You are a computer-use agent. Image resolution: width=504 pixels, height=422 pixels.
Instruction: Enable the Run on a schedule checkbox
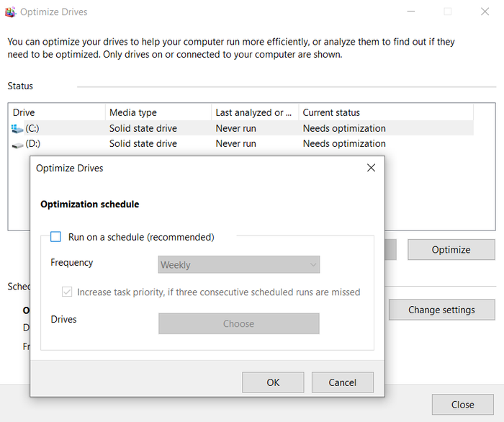coord(56,237)
